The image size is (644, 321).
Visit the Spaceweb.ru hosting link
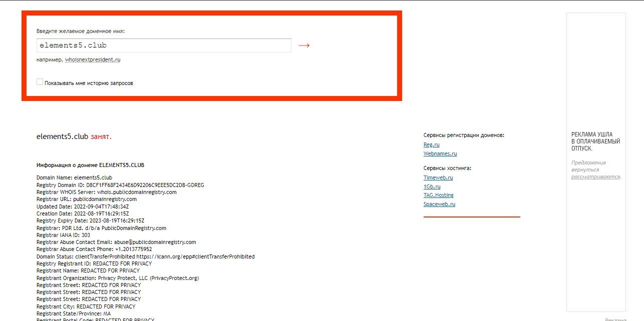(x=439, y=204)
